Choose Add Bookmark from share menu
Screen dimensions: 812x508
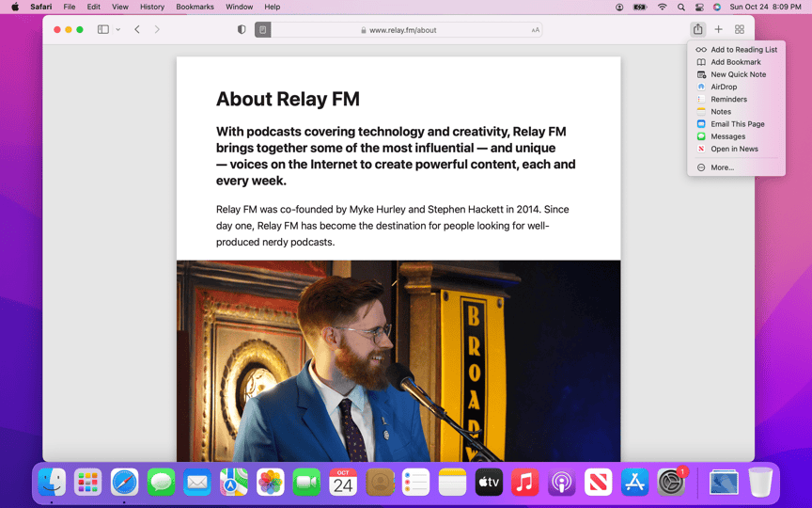point(737,62)
